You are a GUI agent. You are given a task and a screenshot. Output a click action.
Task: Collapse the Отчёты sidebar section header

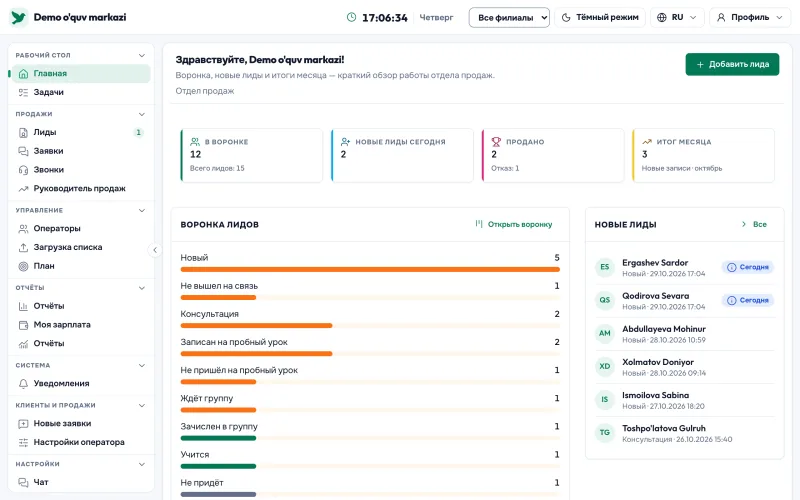[81, 288]
